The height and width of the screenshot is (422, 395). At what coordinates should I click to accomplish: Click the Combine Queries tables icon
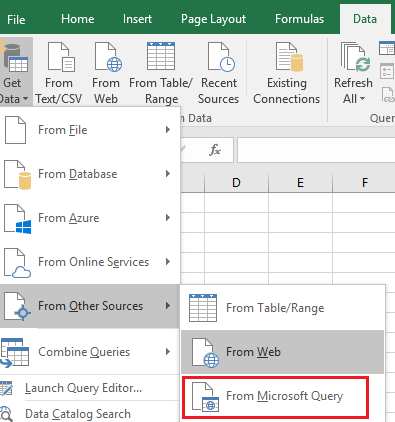[x=14, y=353]
